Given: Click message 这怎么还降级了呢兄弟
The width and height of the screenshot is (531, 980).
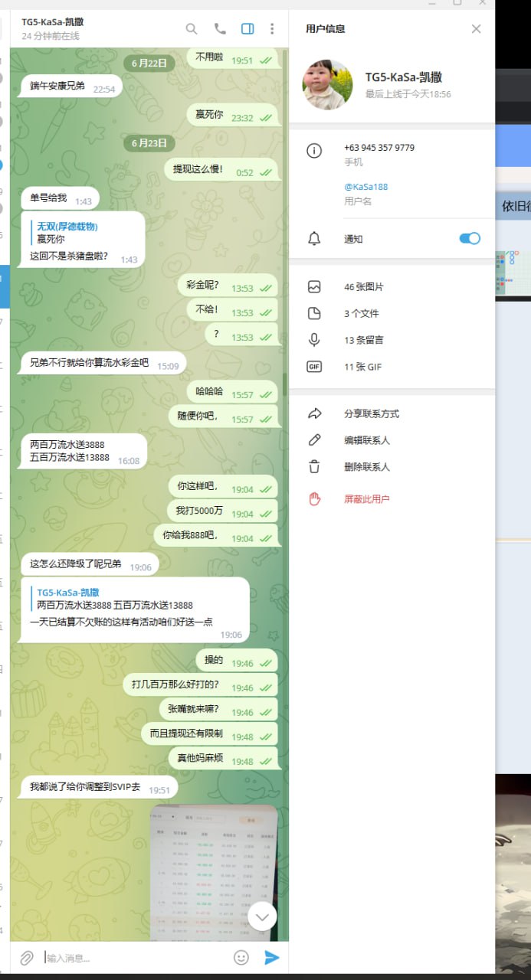Looking at the screenshot, I should tap(90, 565).
